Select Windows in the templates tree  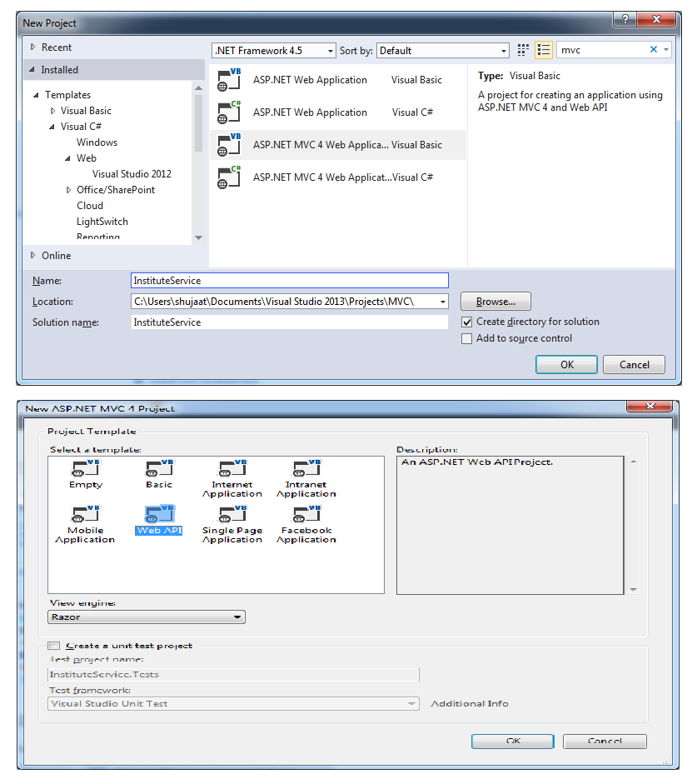tap(97, 142)
